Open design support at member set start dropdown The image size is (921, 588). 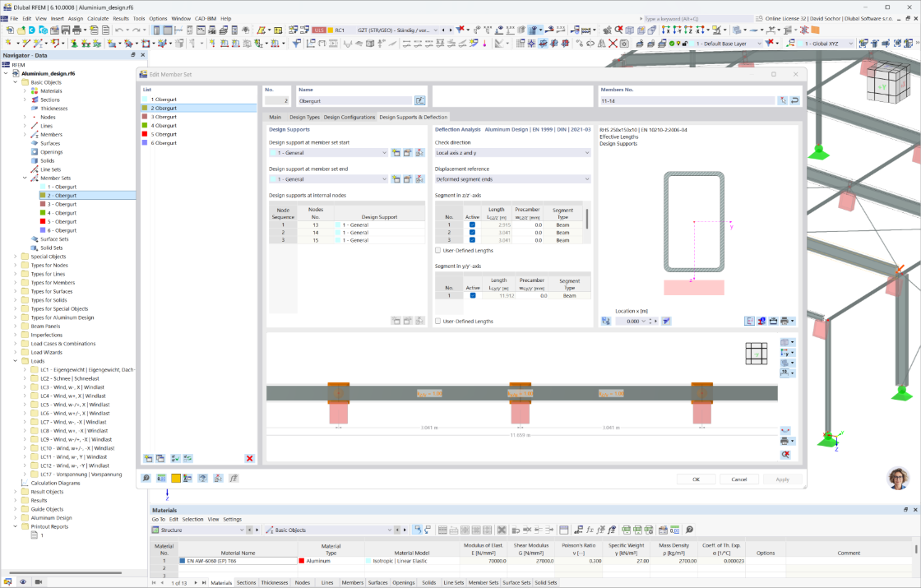point(384,153)
